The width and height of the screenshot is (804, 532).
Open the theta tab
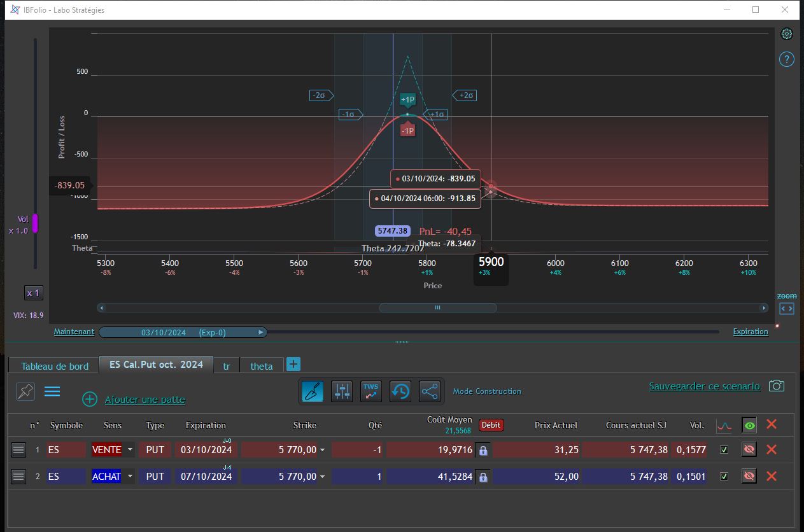(261, 366)
